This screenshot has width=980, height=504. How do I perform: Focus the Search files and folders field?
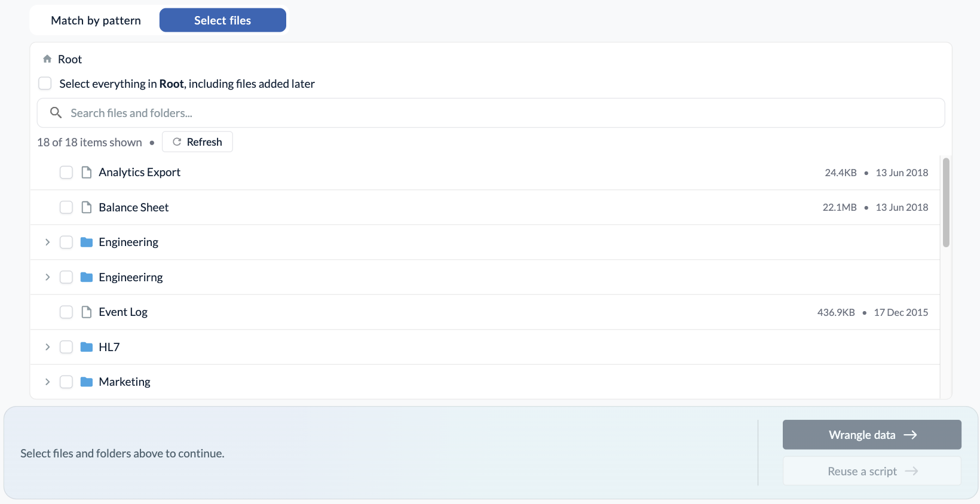click(491, 113)
